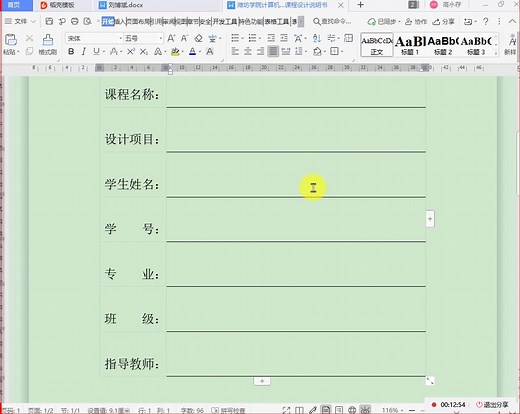The width and height of the screenshot is (520, 414).
Task: Click the Print Preview icon
Action: [87, 21]
